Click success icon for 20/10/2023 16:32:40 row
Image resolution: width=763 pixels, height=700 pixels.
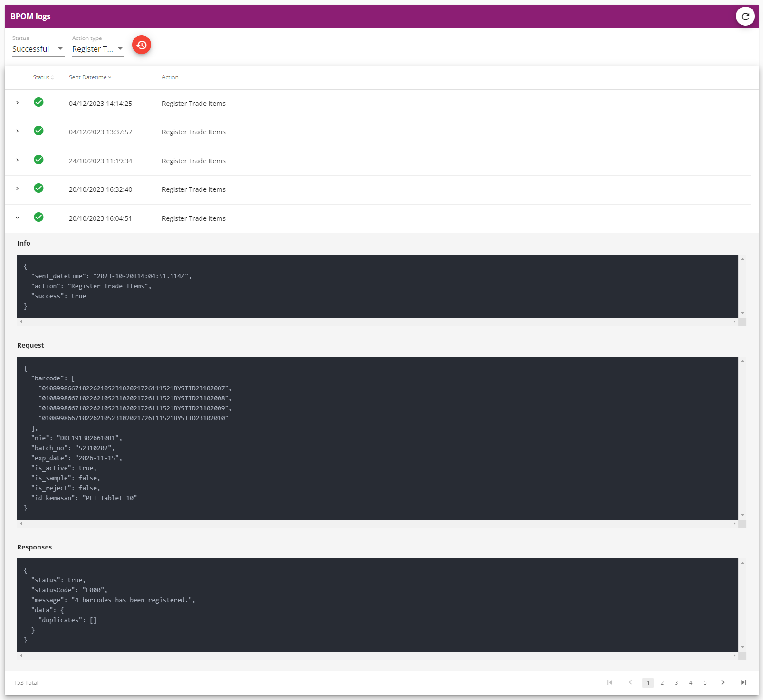38,188
